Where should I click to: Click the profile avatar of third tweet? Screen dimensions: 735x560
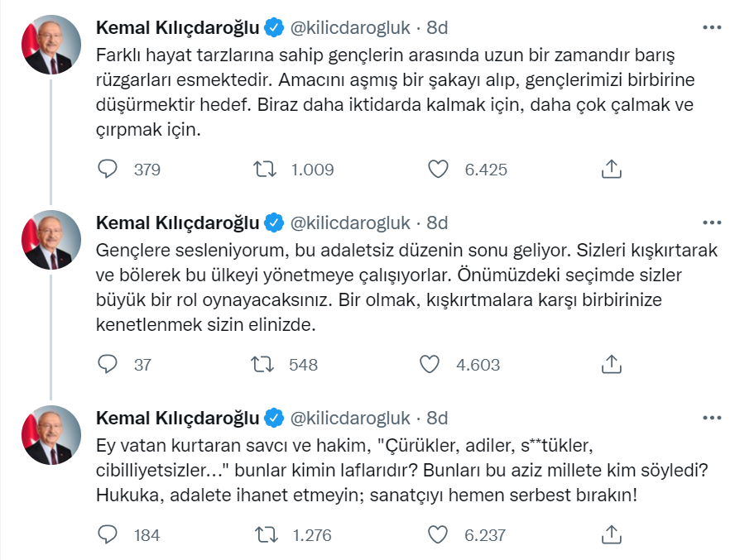[51, 434]
